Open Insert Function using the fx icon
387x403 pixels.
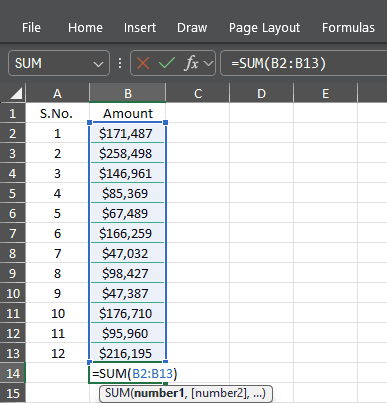191,63
